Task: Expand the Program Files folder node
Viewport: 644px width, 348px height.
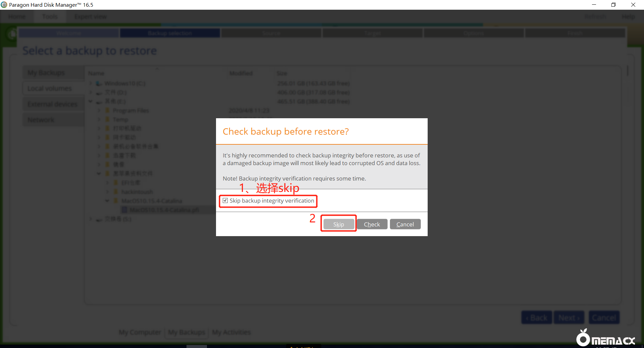Action: [x=99, y=111]
